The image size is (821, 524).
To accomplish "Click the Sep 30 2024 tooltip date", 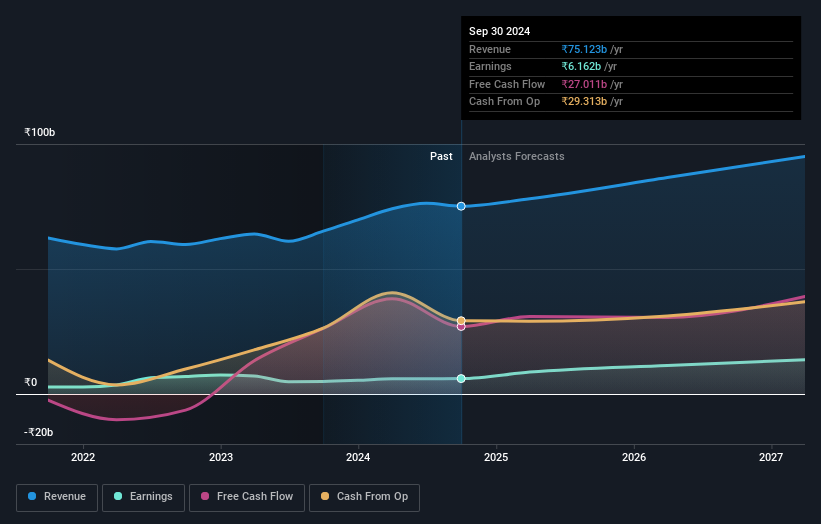I will 500,31.
